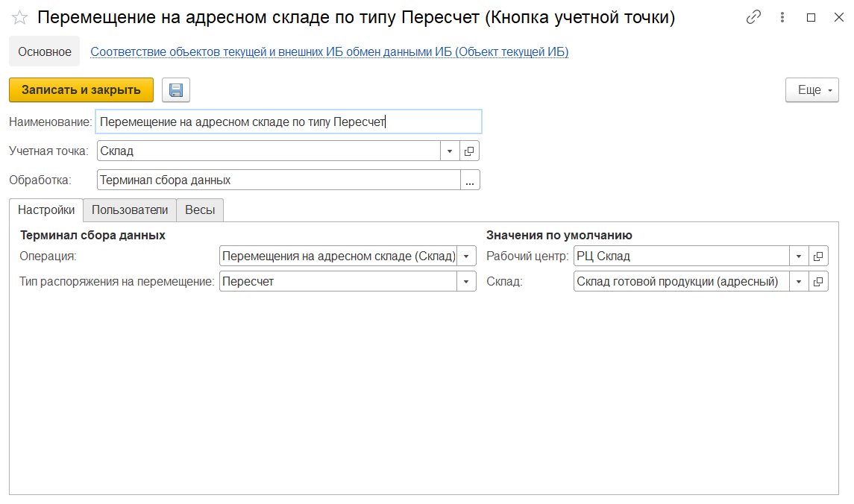The width and height of the screenshot is (854, 504).
Task: Expand the Рабочий центр dropdown
Action: click(798, 256)
